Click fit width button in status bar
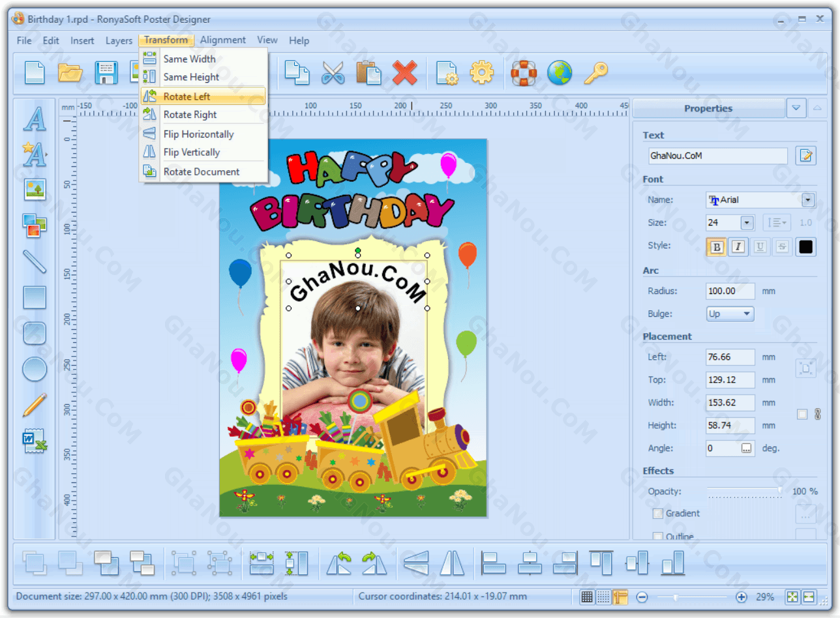 pos(809,596)
